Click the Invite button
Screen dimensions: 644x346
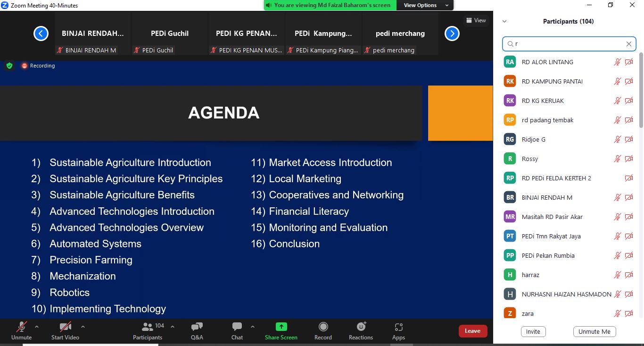pyautogui.click(x=533, y=331)
